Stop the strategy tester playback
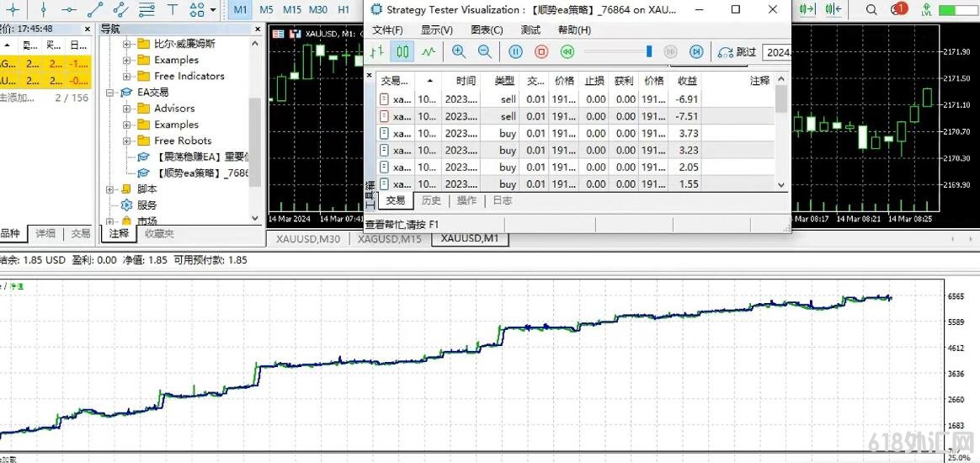Viewport: 980px width, 463px height. 541,51
